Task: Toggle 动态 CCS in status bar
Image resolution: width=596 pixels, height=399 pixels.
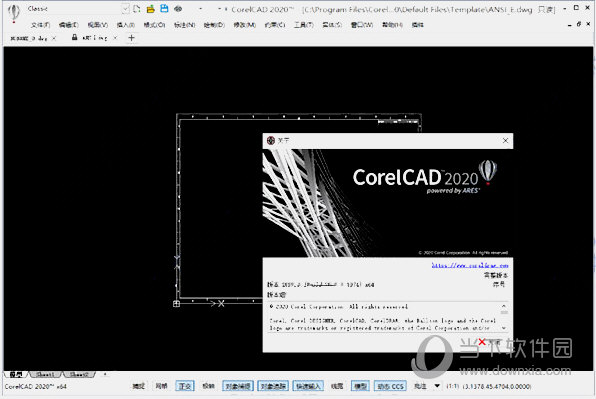Action: point(390,386)
